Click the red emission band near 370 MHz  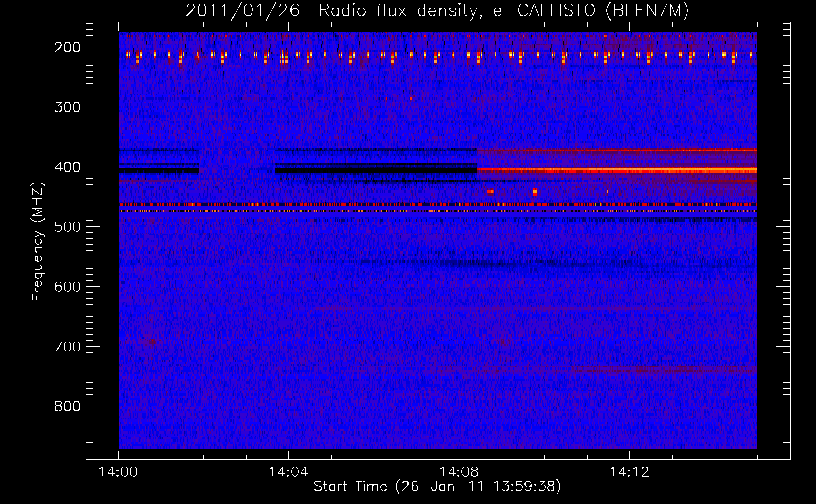click(617, 150)
